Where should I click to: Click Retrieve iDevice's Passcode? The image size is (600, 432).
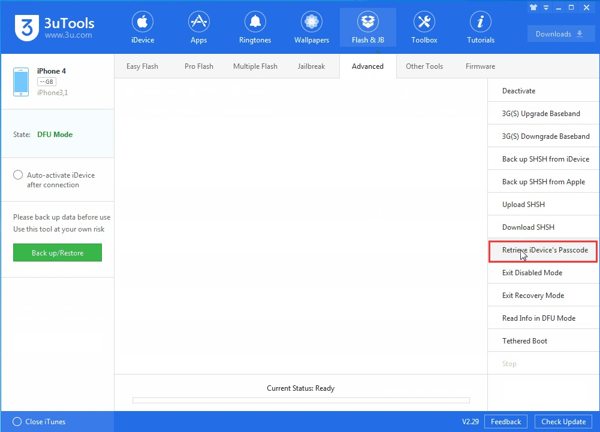(544, 250)
